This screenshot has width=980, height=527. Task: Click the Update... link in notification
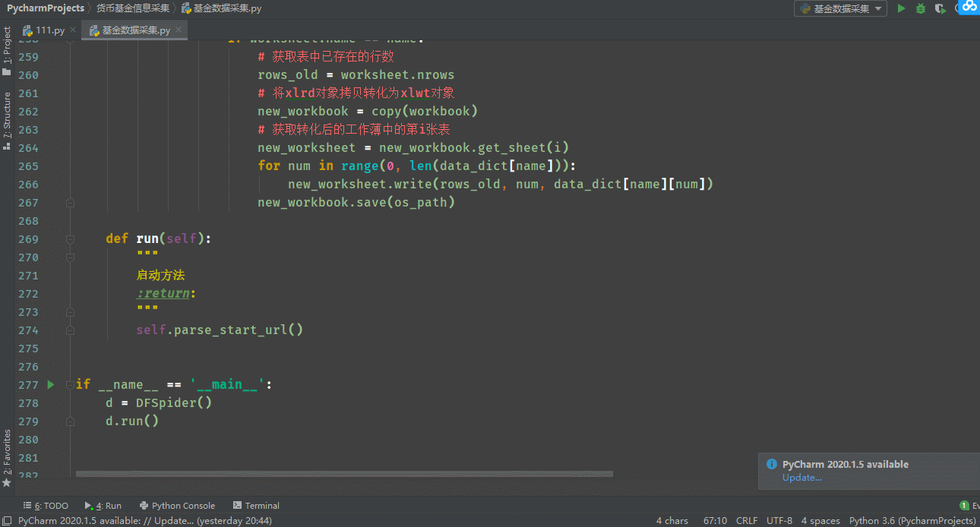[802, 478]
